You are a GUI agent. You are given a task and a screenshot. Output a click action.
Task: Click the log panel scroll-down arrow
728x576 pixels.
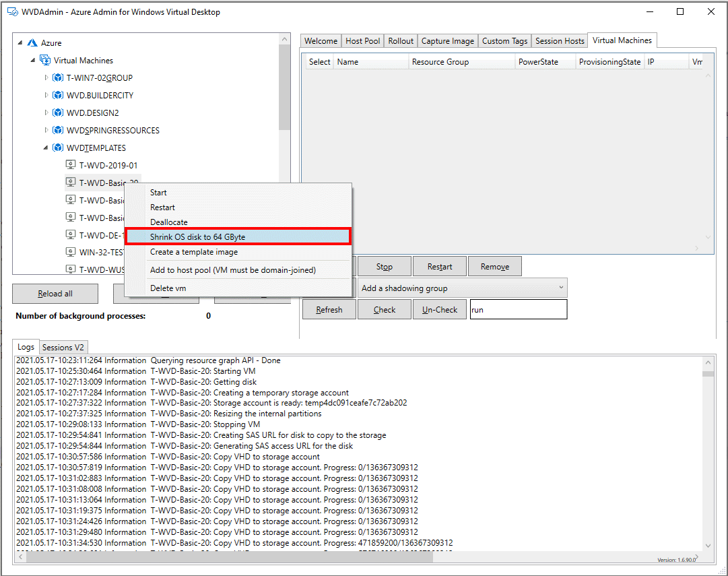click(708, 545)
